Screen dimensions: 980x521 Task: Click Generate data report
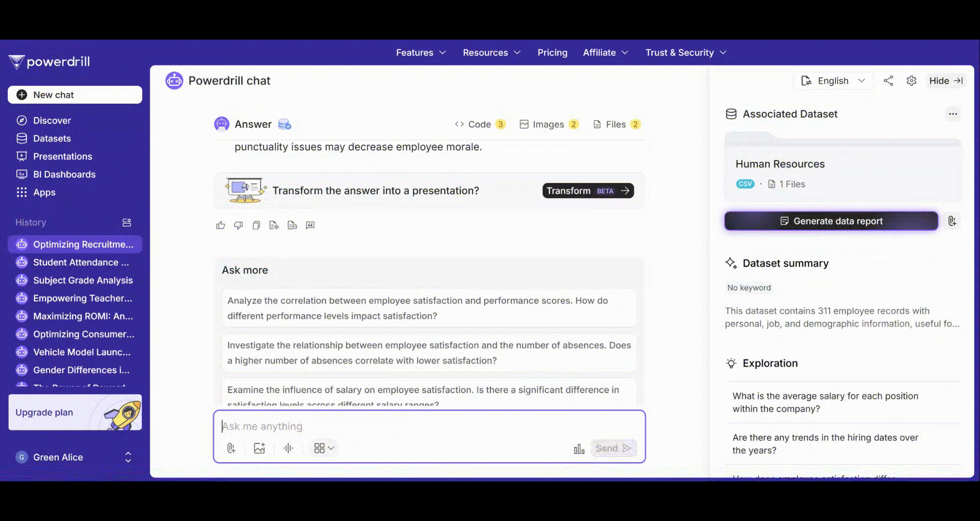coord(831,221)
